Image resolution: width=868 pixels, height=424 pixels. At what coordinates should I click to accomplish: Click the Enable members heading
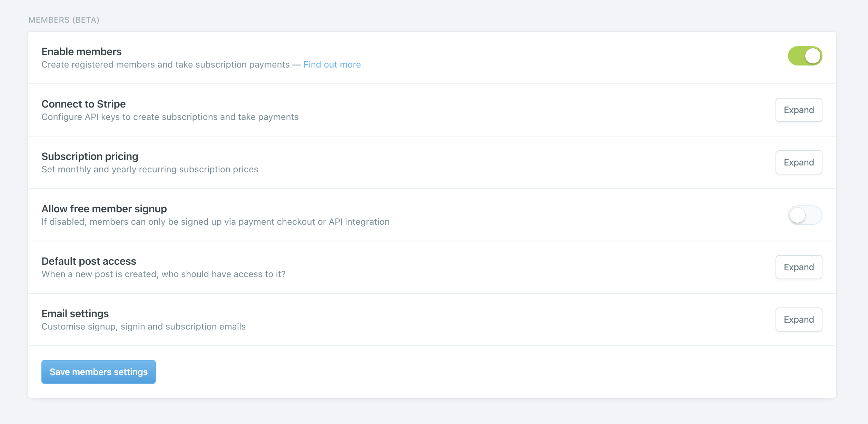coord(81,51)
